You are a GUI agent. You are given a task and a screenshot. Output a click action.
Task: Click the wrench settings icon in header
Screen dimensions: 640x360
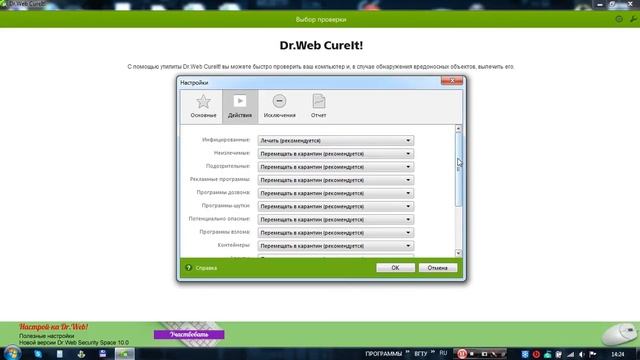tap(633, 19)
